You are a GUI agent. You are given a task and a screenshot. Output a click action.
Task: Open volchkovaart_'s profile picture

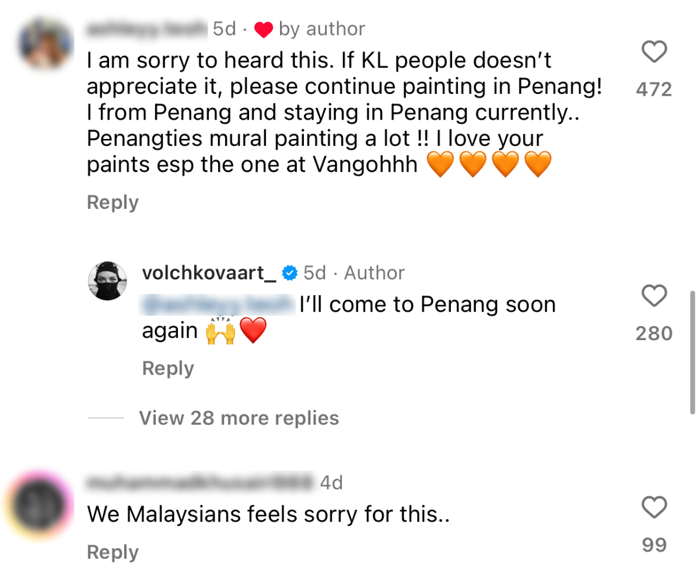tap(107, 282)
